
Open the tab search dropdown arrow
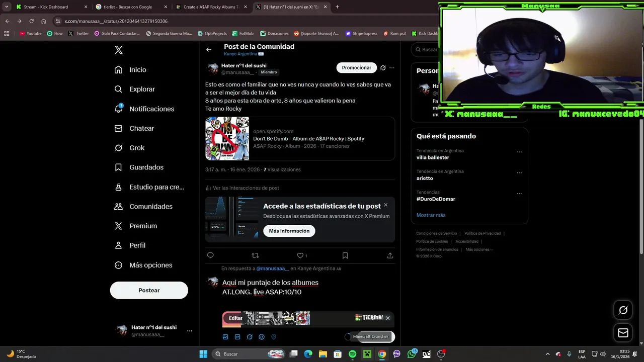tap(6, 7)
